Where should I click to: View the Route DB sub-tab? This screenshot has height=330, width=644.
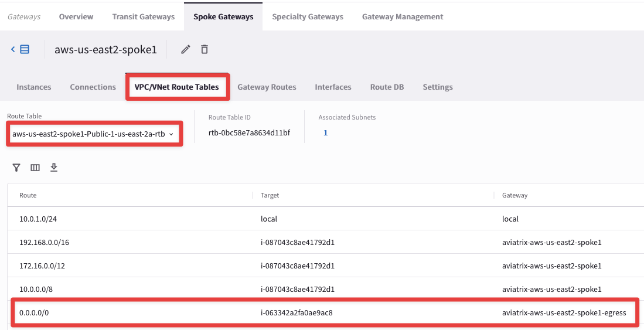click(x=387, y=87)
